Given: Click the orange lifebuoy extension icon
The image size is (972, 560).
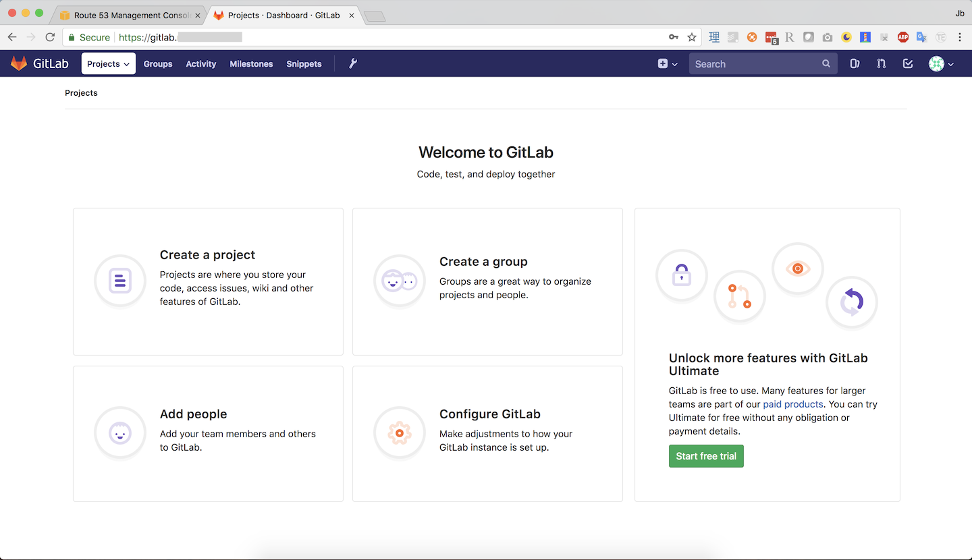Looking at the screenshot, I should tap(752, 38).
